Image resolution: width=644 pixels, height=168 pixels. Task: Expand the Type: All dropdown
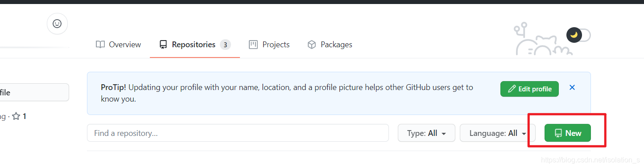(426, 133)
